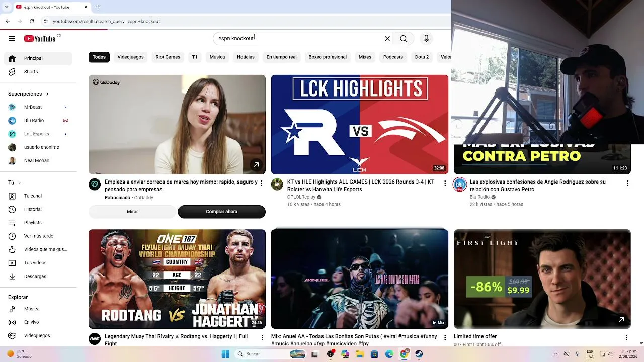Expand the Tú section chevron
644x362 pixels.
pyautogui.click(x=19, y=183)
